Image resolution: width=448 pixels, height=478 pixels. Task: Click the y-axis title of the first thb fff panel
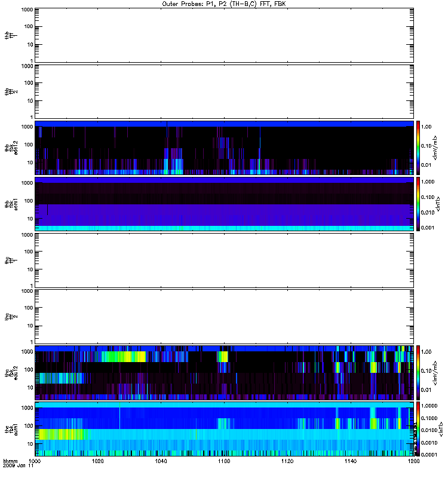click(x=11, y=35)
